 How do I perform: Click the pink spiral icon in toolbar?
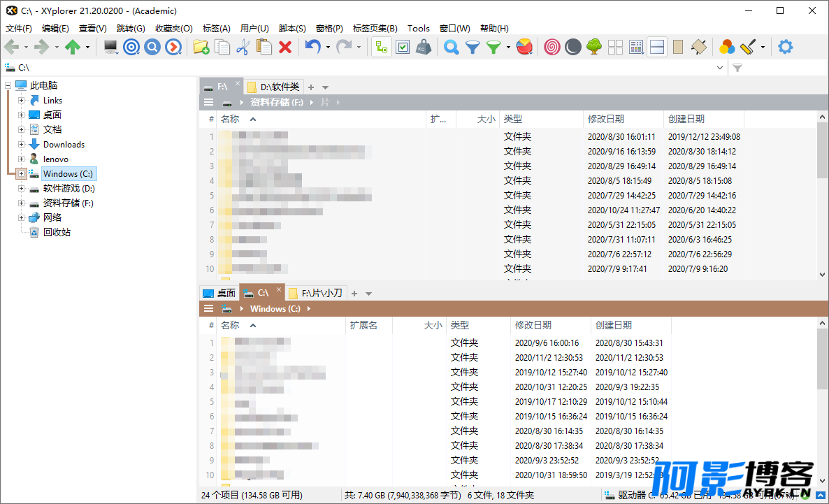(552, 47)
